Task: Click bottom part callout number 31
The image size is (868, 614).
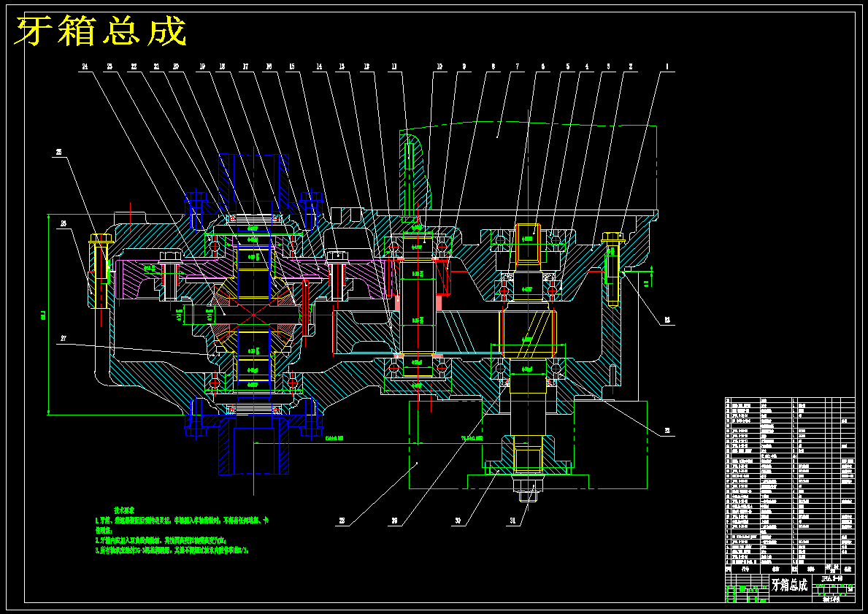Action: click(x=512, y=521)
